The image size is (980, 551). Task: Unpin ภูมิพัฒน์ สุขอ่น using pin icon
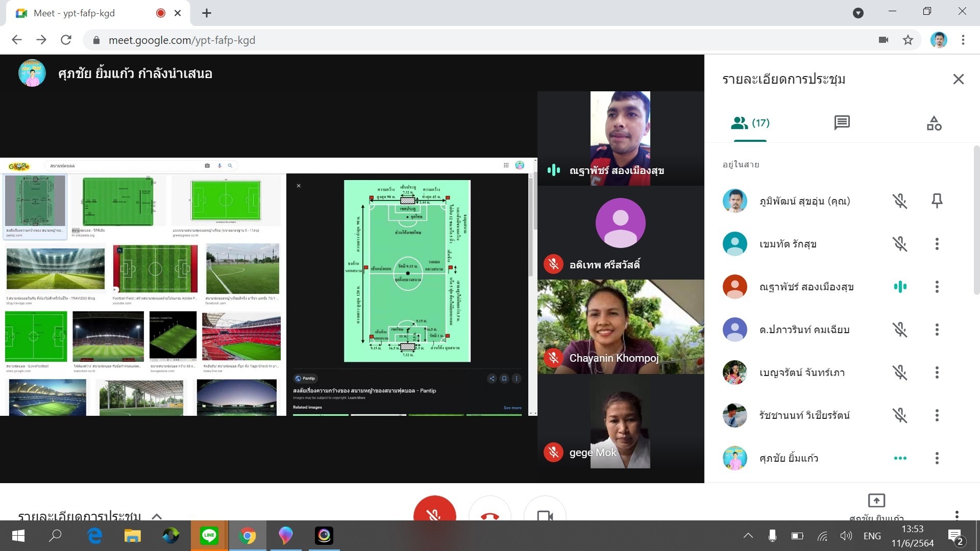[x=937, y=201]
